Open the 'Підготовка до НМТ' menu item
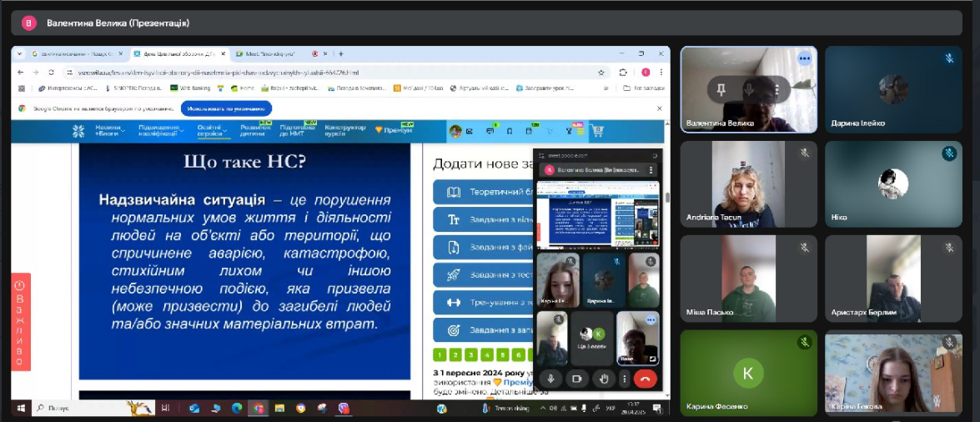 298,130
